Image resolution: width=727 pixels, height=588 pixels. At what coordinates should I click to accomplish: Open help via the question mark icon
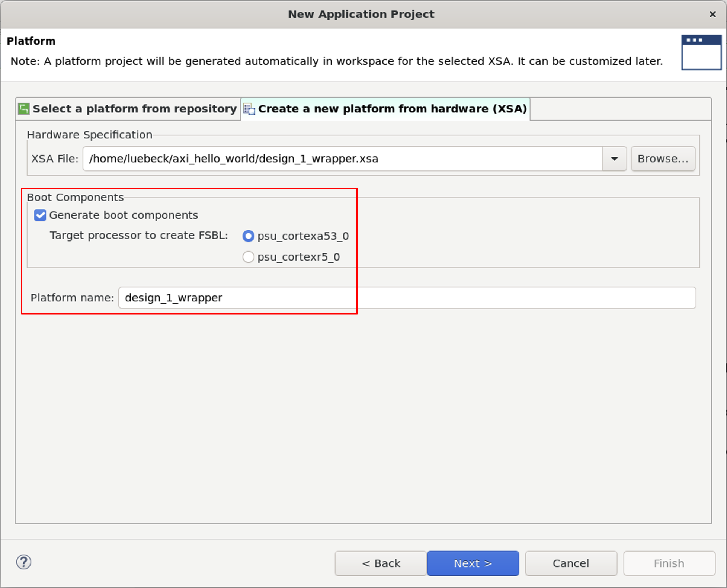24,563
